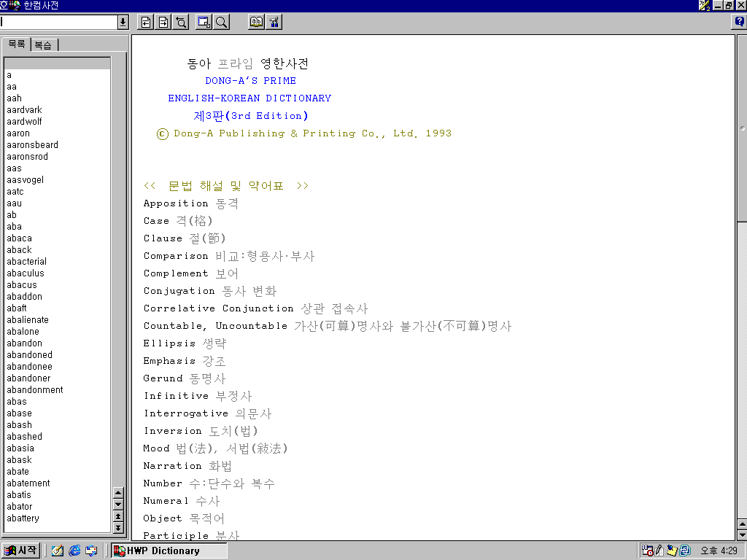This screenshot has height=560, width=747.
Task: Click the yellow sticky note tray icon
Action: click(x=672, y=551)
